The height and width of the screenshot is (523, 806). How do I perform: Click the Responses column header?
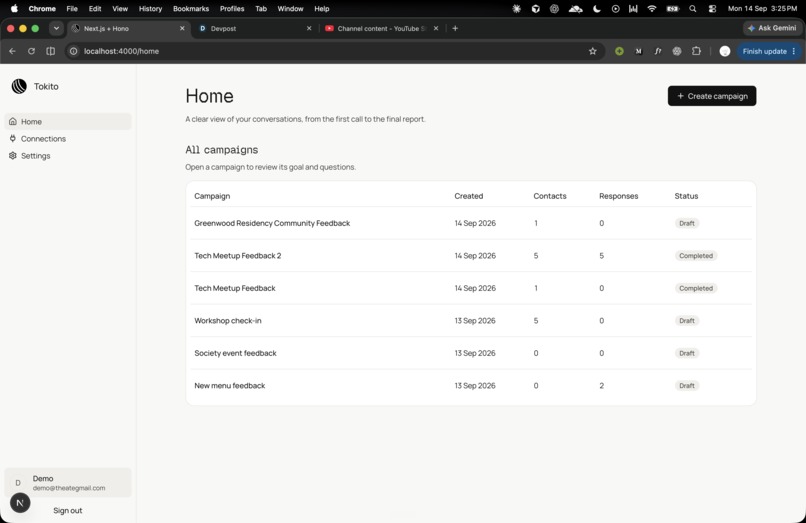click(618, 196)
